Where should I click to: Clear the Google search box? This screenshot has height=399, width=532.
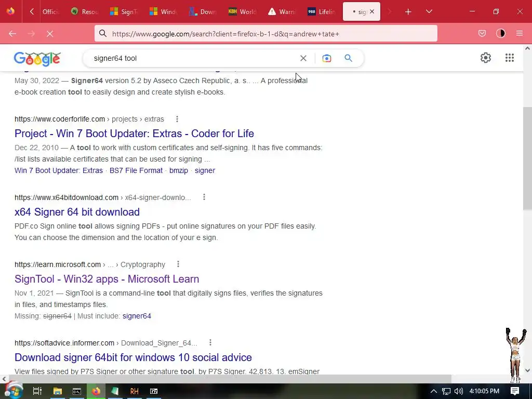[x=303, y=58]
